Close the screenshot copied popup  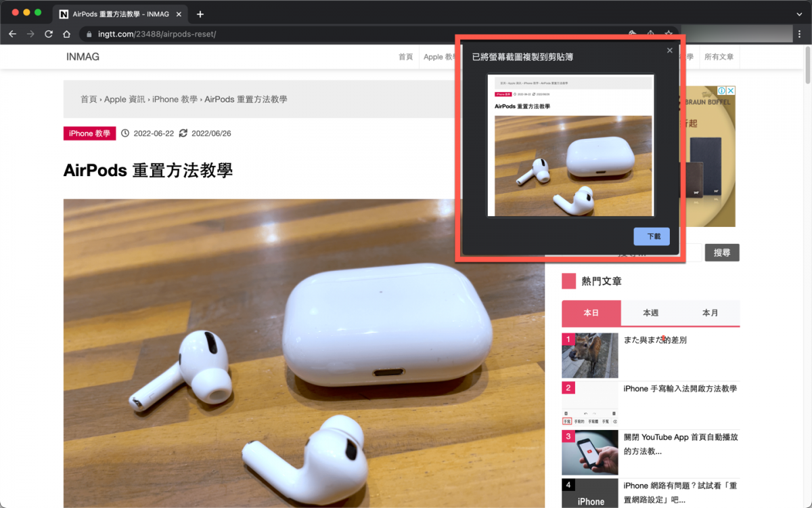pos(670,50)
